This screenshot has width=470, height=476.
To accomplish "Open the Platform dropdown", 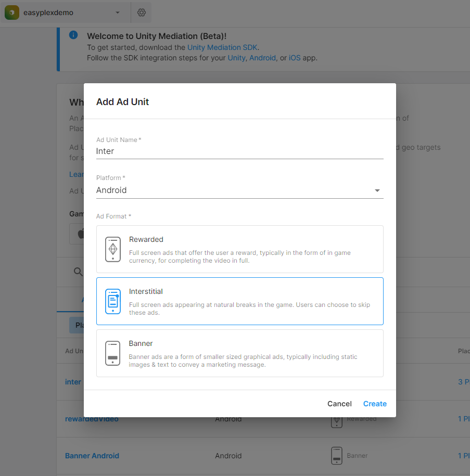I will [x=376, y=190].
